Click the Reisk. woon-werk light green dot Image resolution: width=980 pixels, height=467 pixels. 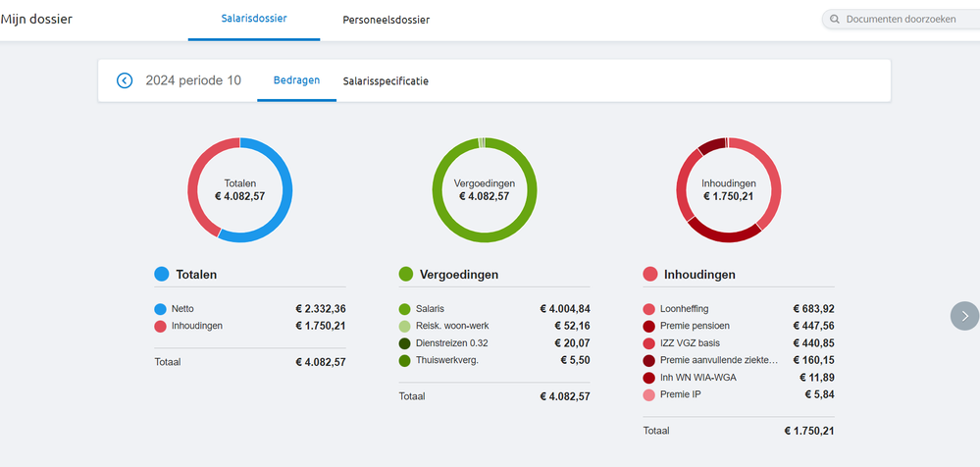click(x=404, y=326)
